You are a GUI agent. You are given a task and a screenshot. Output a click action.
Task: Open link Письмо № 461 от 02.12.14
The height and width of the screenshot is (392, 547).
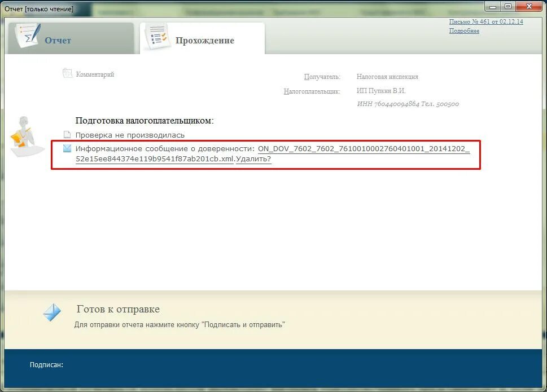point(486,21)
